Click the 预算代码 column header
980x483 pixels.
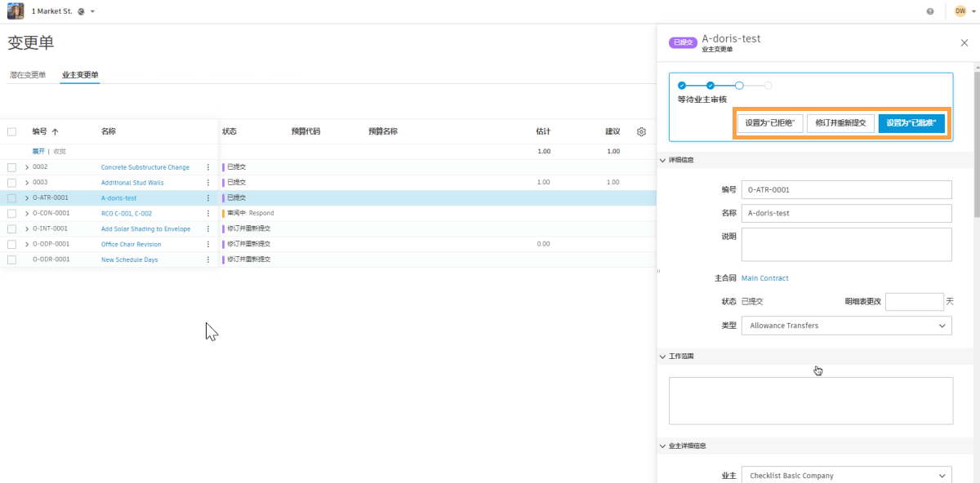305,131
